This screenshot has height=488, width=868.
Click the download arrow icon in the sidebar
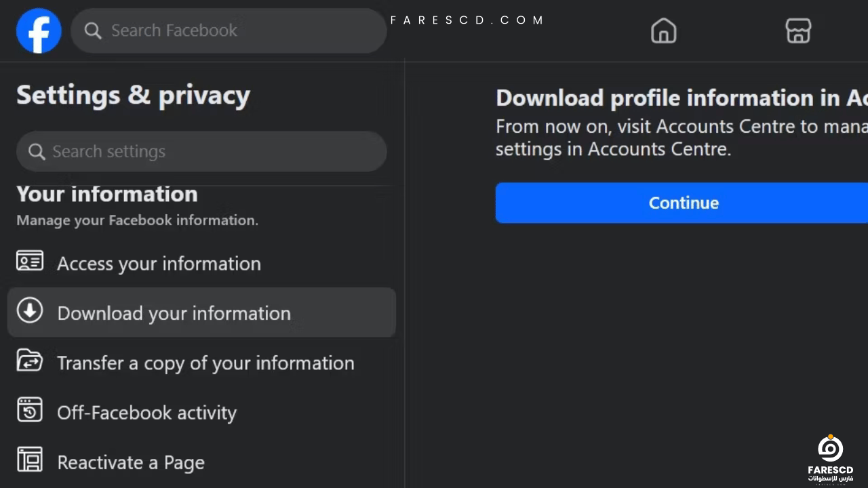pyautogui.click(x=30, y=311)
